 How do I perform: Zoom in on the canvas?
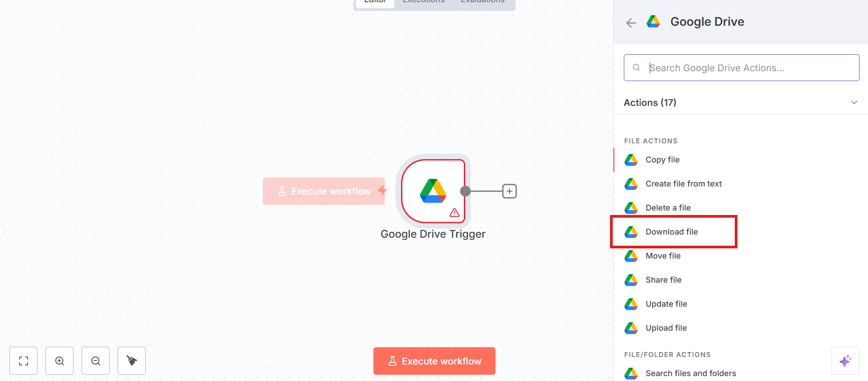[x=60, y=361]
